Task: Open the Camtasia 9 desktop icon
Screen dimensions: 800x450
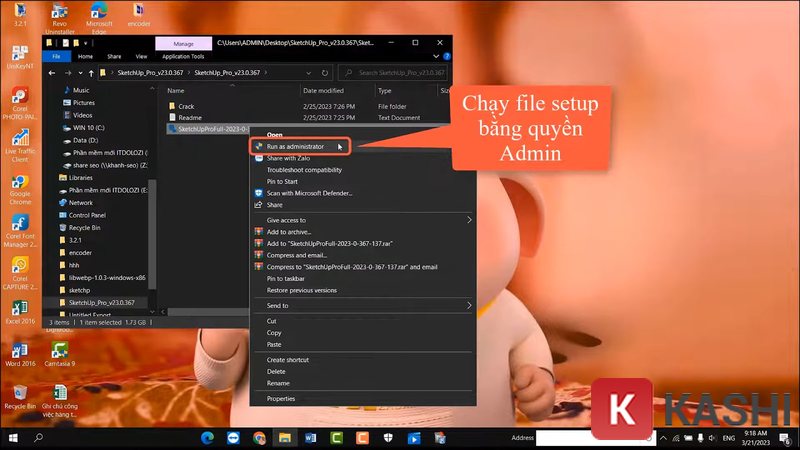Action: tap(60, 355)
